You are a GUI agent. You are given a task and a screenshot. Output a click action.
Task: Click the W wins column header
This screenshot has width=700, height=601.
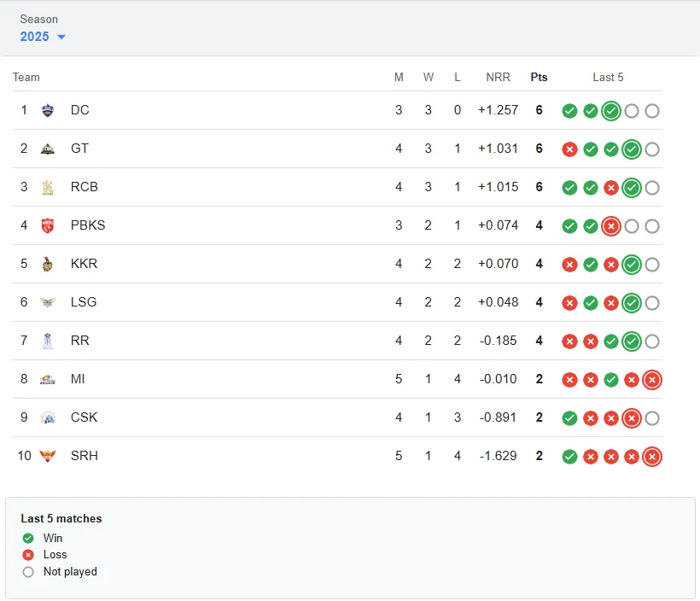coord(429,77)
